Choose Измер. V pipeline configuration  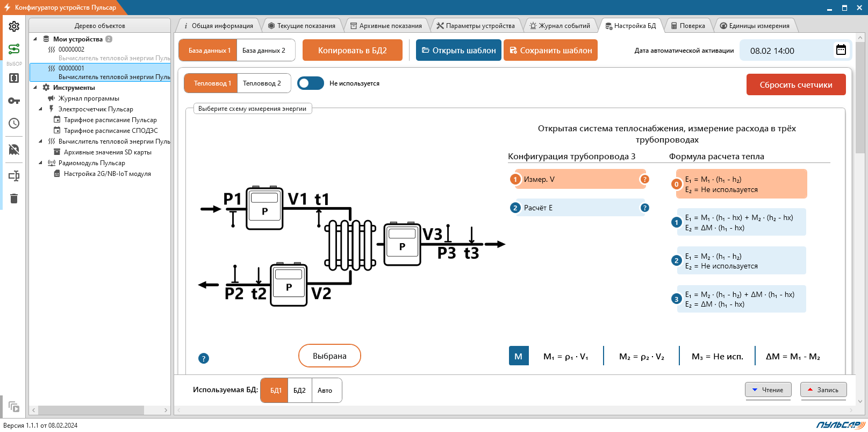coord(579,179)
